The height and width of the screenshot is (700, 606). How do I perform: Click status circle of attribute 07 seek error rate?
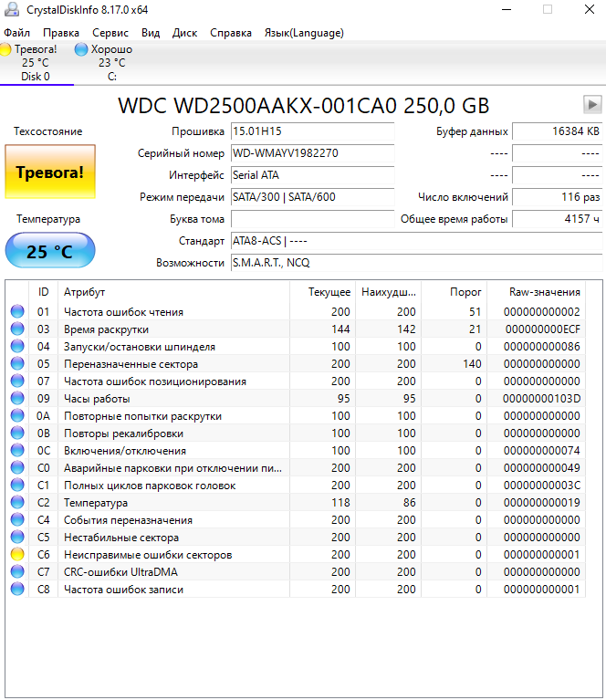[17, 381]
